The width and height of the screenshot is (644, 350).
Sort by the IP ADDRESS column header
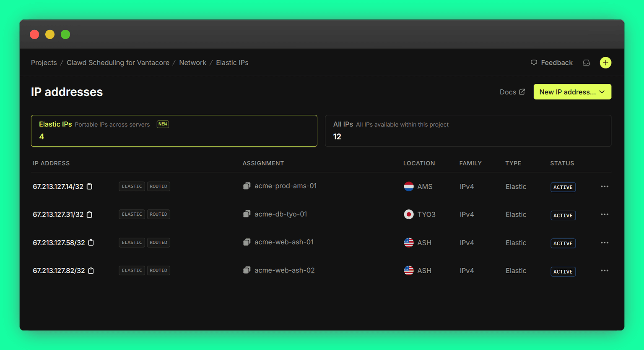[x=51, y=163]
